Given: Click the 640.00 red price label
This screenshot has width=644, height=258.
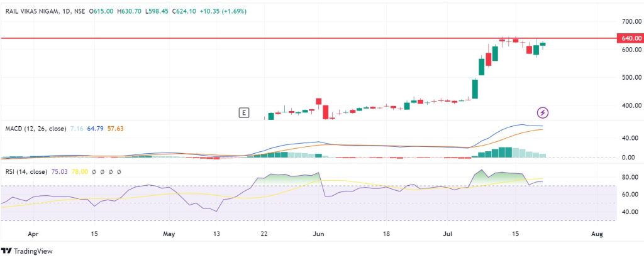Looking at the screenshot, I should pos(630,38).
